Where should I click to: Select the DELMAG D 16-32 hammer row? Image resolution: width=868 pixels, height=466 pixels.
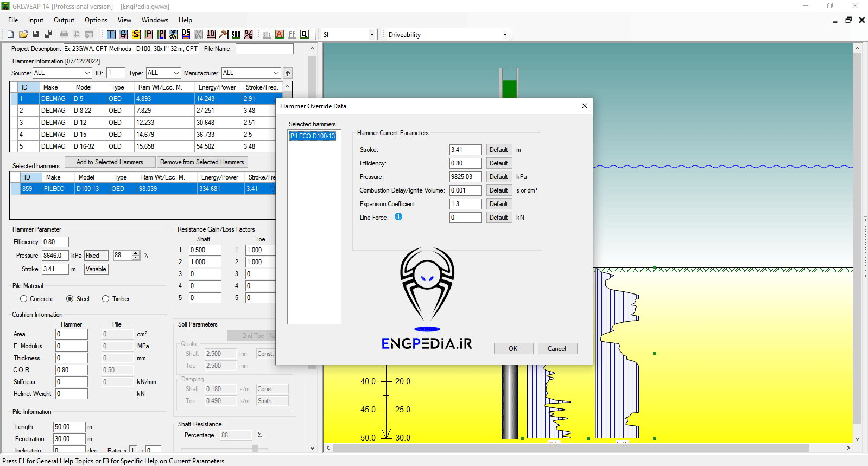145,146
